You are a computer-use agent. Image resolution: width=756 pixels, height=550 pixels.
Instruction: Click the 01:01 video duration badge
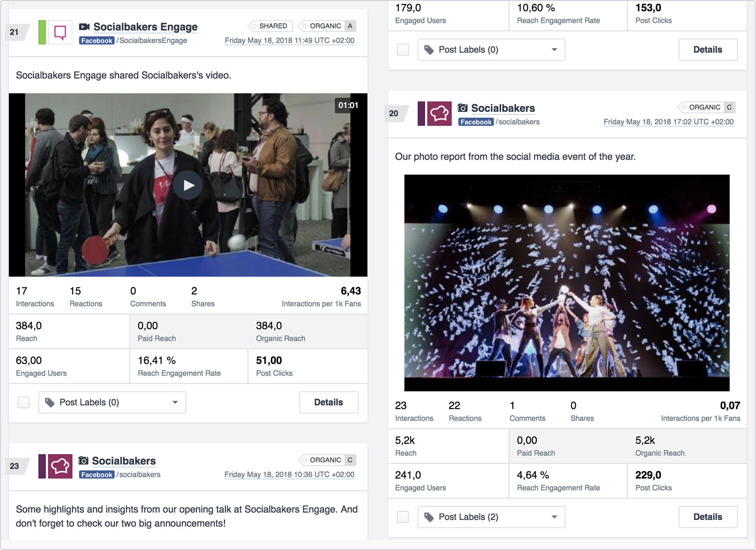(x=348, y=105)
